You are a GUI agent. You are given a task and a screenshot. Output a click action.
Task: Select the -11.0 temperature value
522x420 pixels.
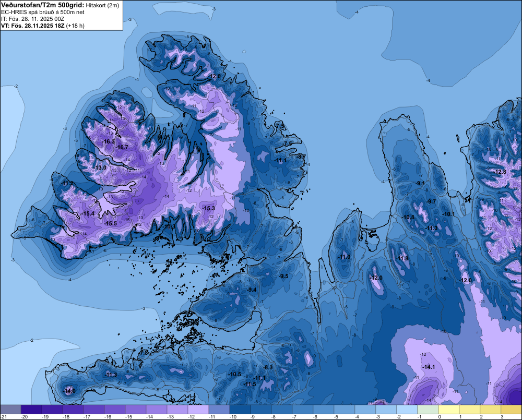[x=344, y=257]
